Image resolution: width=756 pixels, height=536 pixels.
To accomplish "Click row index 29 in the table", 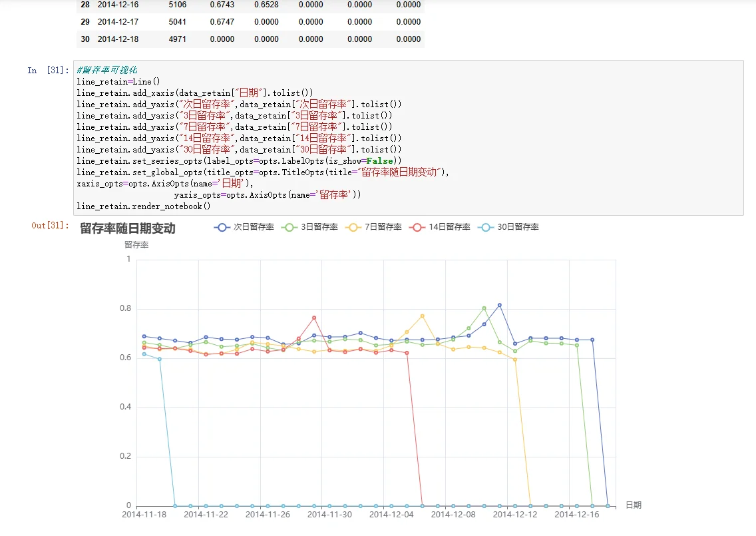I will click(x=85, y=22).
